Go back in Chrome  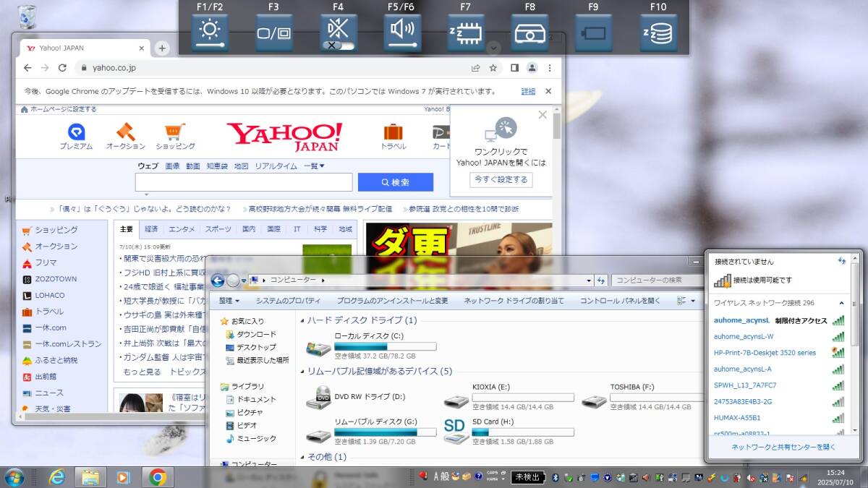27,68
